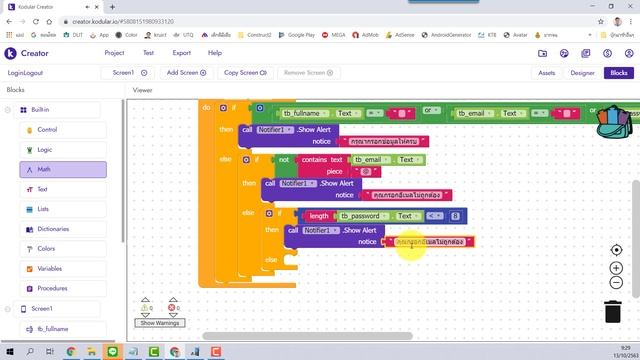The height and width of the screenshot is (360, 640).
Task: Click the trash can in the viewer
Action: [x=613, y=311]
